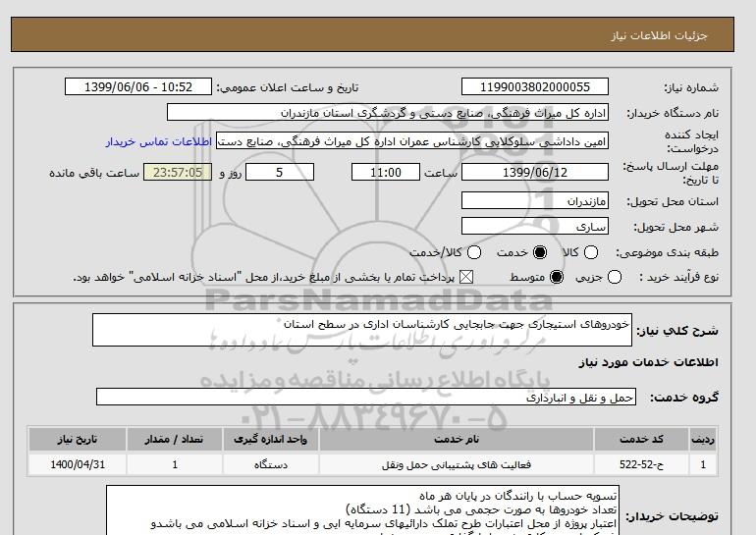Click unit cell دستگاه

click(270, 464)
